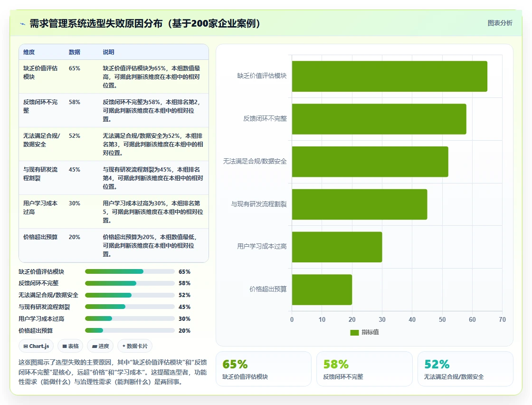Image resolution: width=532 pixels, height=405 pixels.
Task: Click the 指标值 legend label text
Action: click(x=370, y=332)
